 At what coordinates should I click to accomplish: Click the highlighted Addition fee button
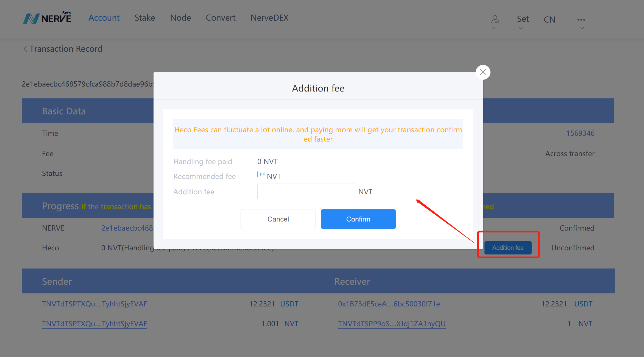pos(508,248)
